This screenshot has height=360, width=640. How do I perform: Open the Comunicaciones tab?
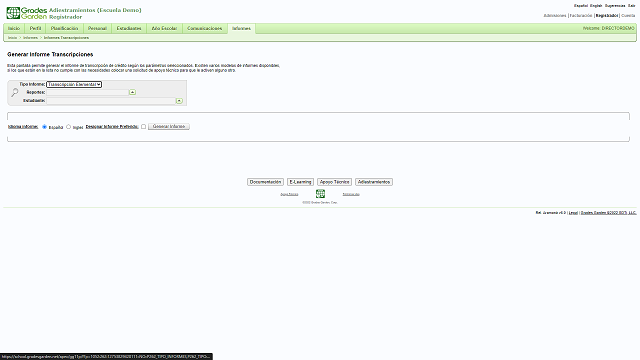pyautogui.click(x=204, y=29)
